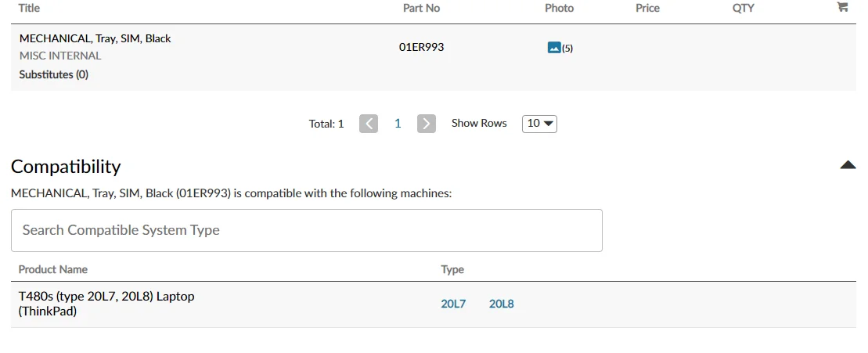Click the Price column header
The width and height of the screenshot is (868, 353).
point(647,8)
